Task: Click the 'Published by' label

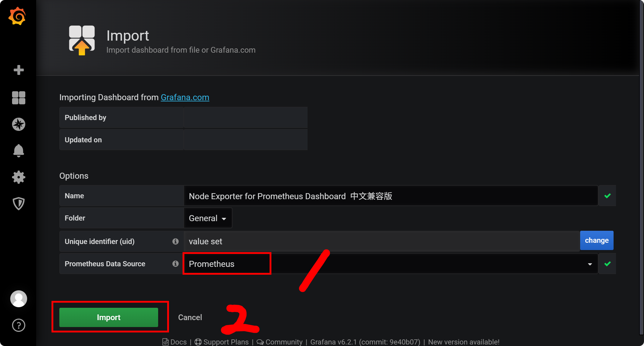Action: coord(86,118)
